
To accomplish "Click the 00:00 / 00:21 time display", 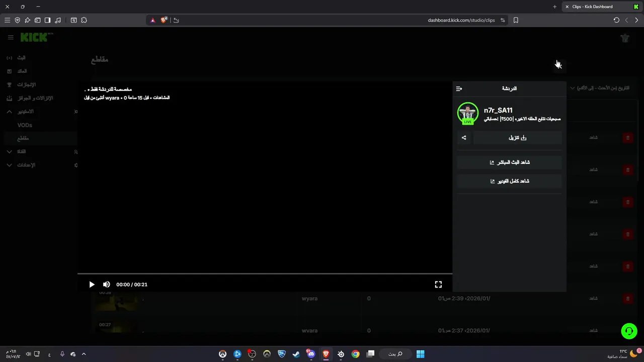I will pos(132,285).
